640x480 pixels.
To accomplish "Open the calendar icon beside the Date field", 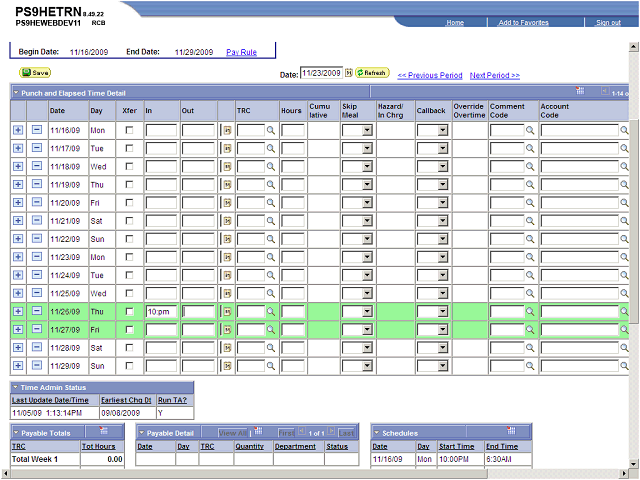I will 349,73.
